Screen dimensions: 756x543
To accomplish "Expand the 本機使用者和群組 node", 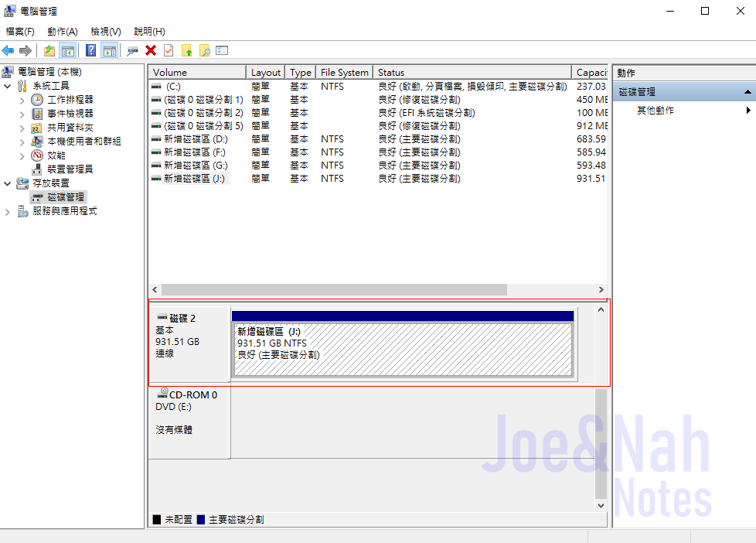I will 22,142.
